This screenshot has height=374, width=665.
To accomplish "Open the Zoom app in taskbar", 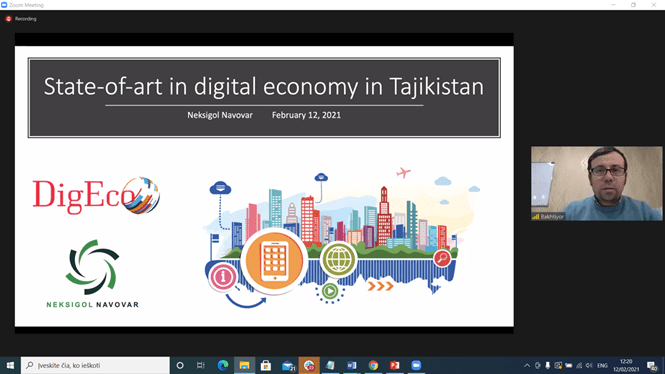I will [416, 365].
